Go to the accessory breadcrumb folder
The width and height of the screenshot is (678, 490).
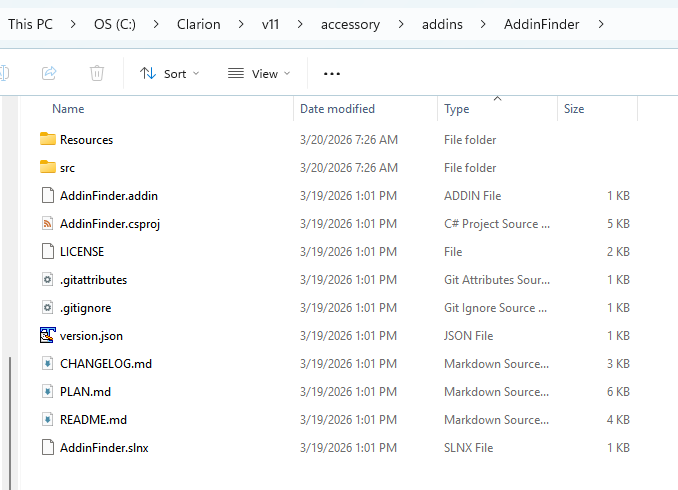pos(350,24)
